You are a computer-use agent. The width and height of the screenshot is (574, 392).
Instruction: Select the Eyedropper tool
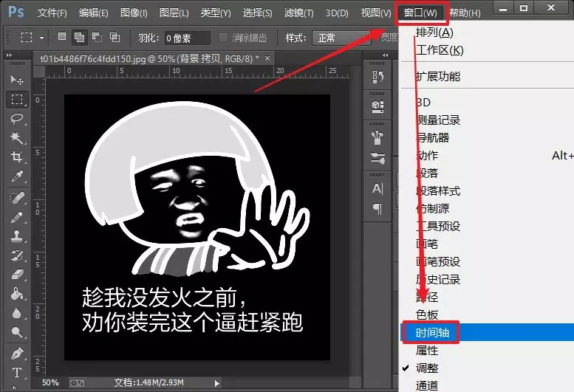click(16, 176)
